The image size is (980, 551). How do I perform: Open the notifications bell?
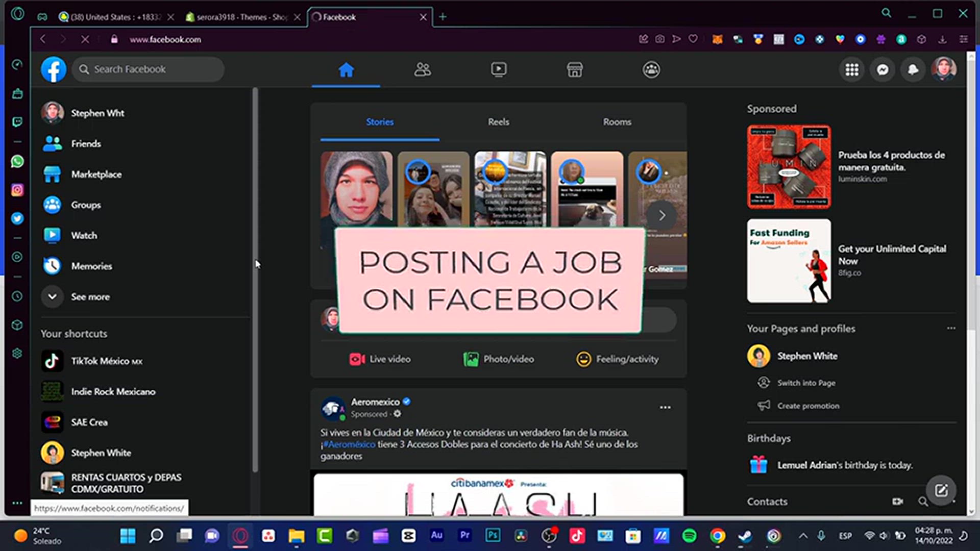click(x=913, y=69)
